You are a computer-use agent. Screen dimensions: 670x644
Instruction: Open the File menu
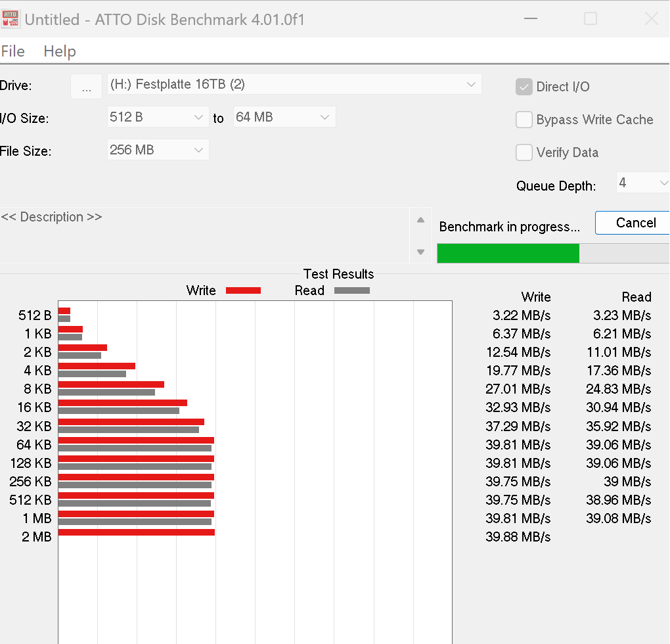13,51
